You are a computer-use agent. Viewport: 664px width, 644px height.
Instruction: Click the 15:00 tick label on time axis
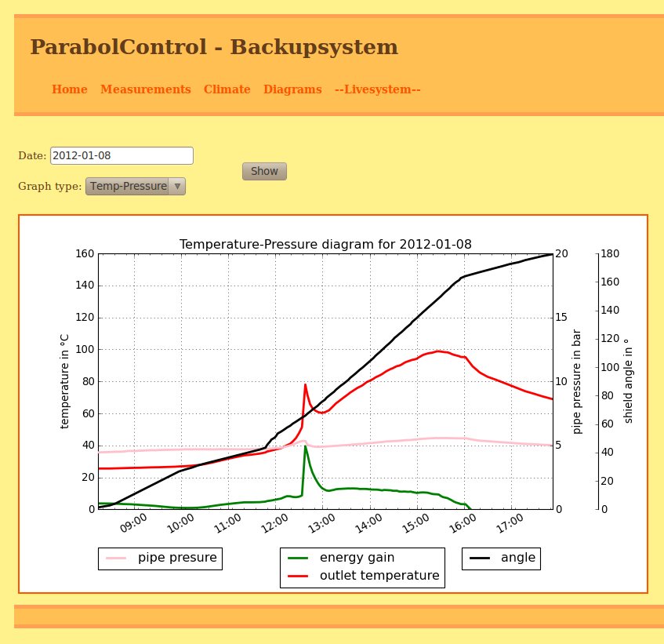417,523
